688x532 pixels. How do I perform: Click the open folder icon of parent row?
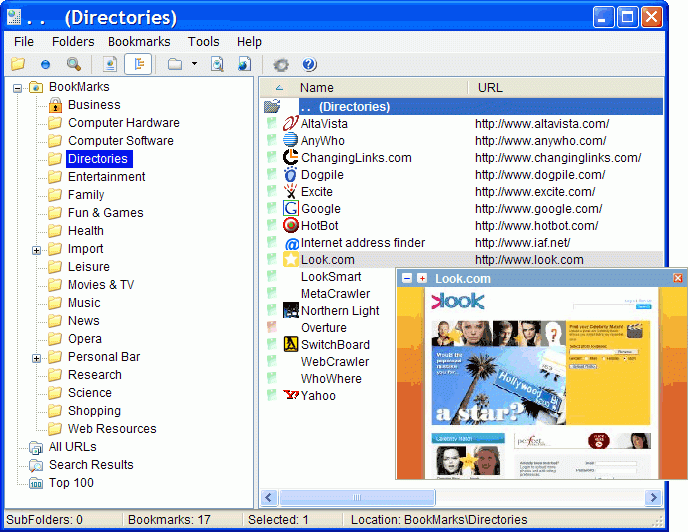pyautogui.click(x=272, y=106)
